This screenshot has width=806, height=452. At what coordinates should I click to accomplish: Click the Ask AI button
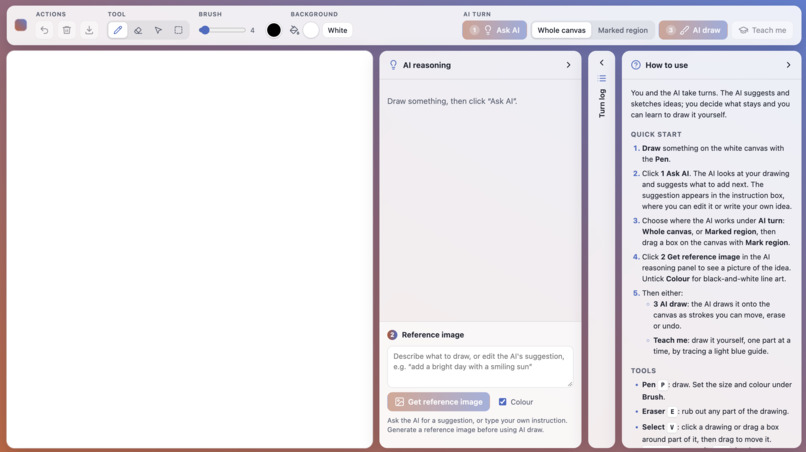click(494, 30)
